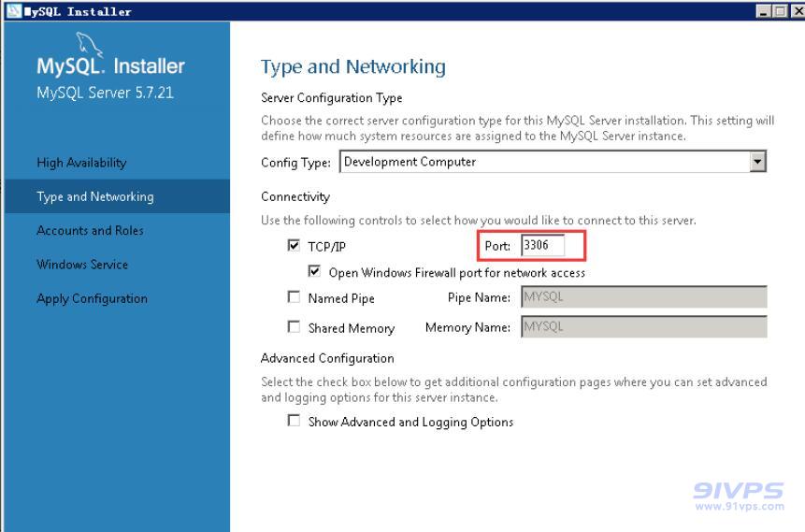Click the Port label
This screenshot has height=532, width=805.
[x=497, y=246]
